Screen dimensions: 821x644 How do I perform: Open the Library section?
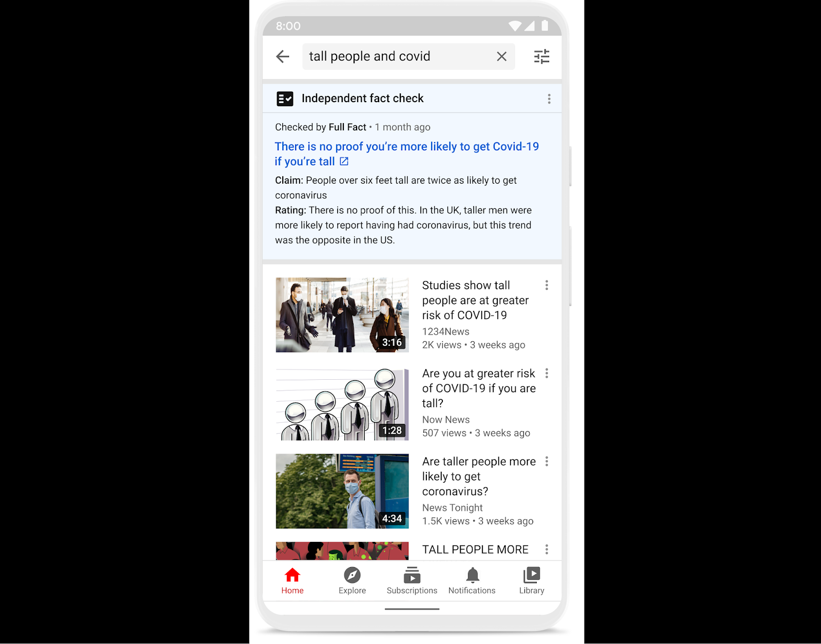(532, 575)
